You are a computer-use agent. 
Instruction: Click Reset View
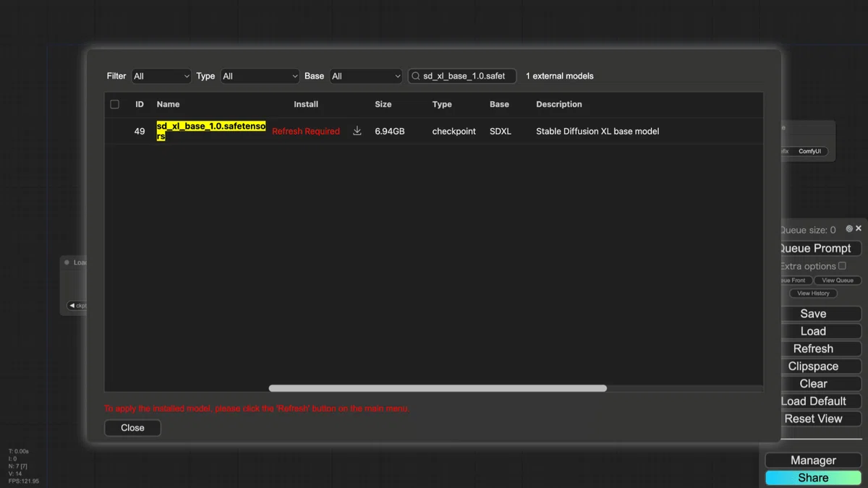pyautogui.click(x=820, y=419)
